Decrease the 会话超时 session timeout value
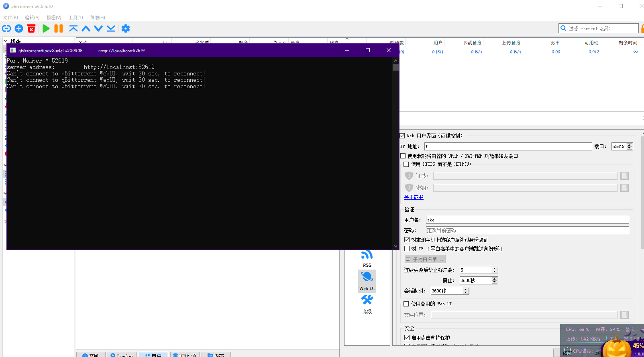 click(466, 293)
